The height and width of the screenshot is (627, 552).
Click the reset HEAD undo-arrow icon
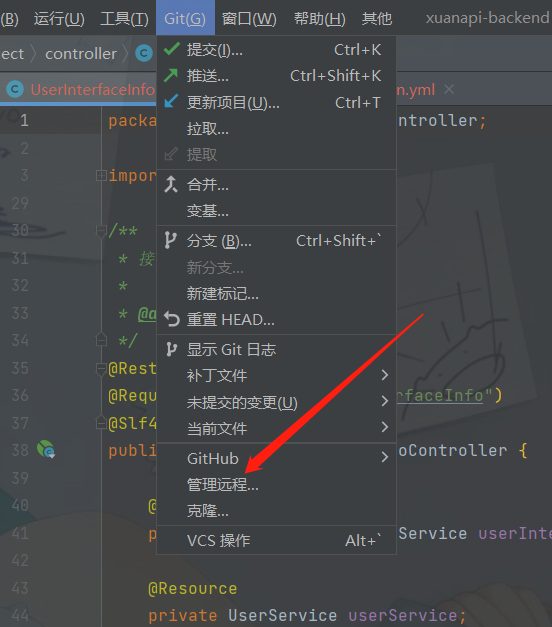(172, 319)
